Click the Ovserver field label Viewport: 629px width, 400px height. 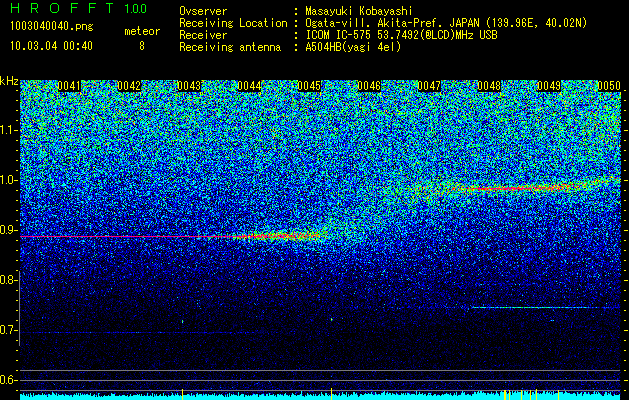203,11
